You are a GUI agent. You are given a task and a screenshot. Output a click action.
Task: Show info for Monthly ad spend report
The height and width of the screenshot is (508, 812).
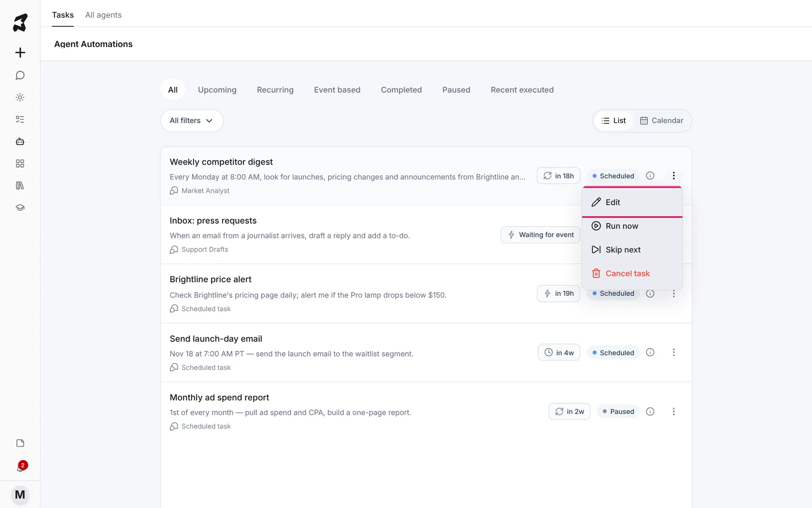click(x=650, y=411)
